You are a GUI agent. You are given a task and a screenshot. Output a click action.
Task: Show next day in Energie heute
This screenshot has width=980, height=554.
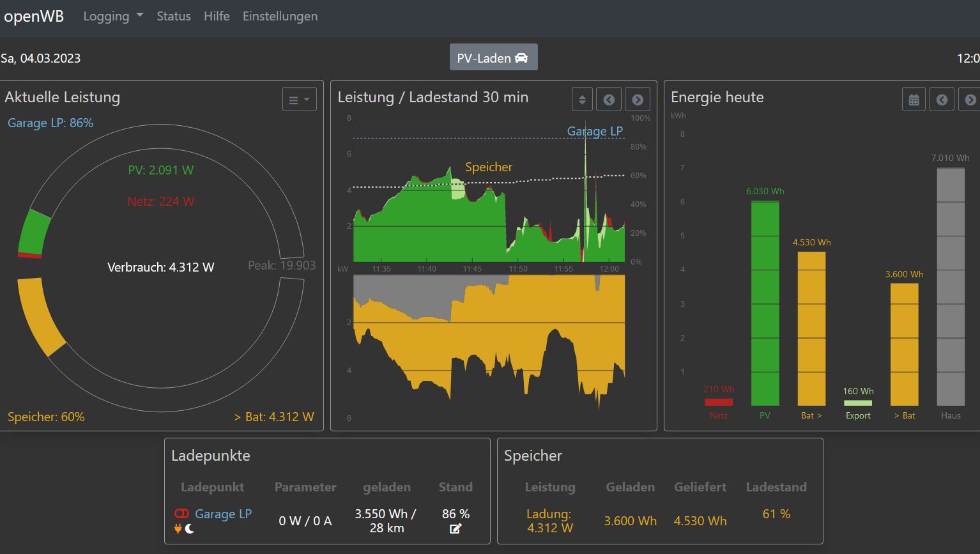point(970,100)
